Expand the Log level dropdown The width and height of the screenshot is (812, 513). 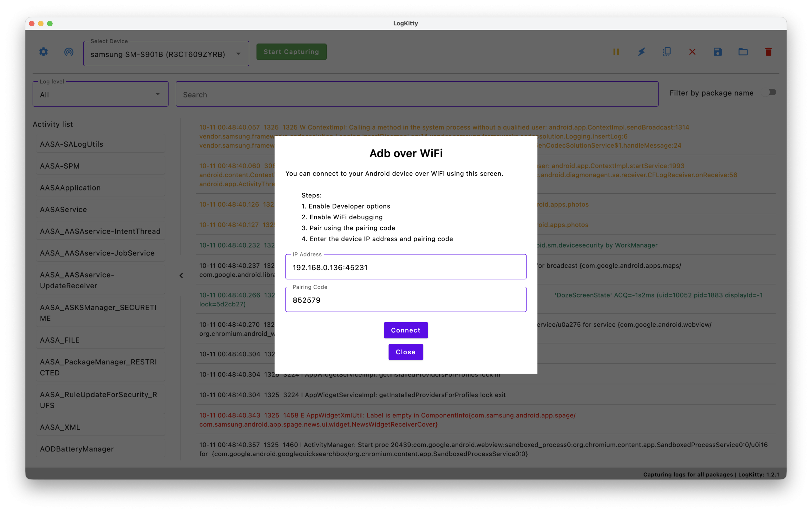[101, 95]
